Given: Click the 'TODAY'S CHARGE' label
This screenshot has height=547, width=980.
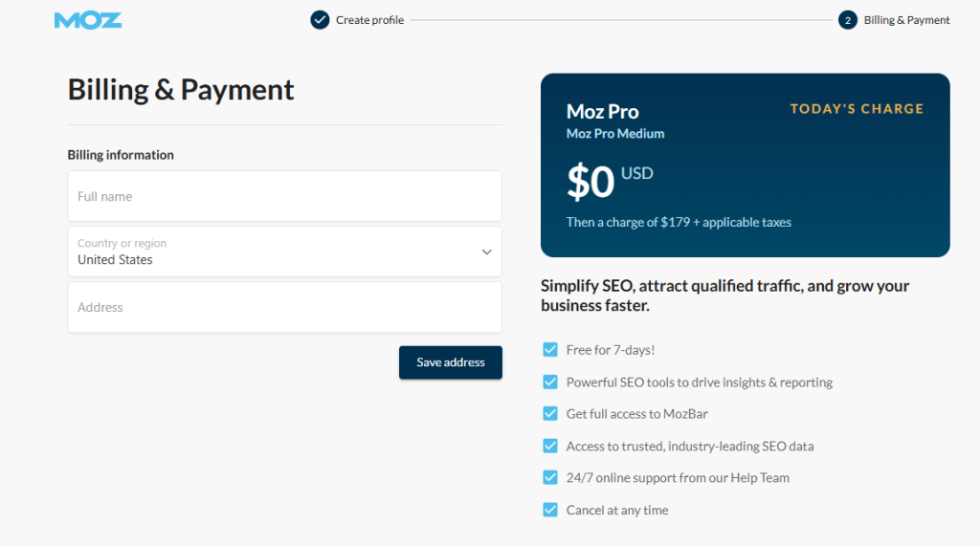Looking at the screenshot, I should [x=857, y=109].
